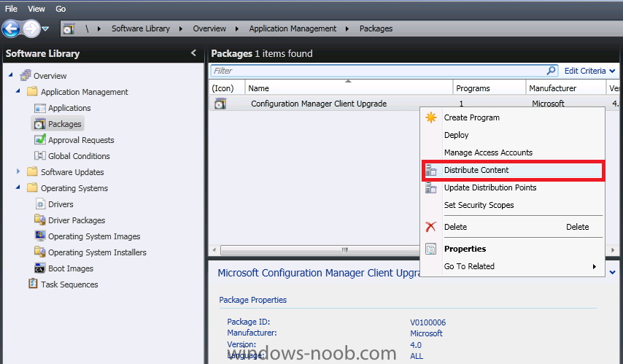Open breadcrumb arrow after Software Library

click(181, 28)
